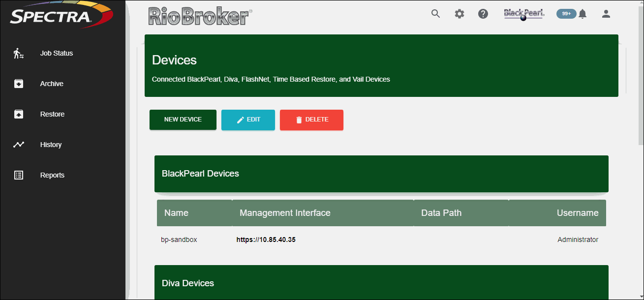Click the NEW DEVICE button
This screenshot has width=644, height=300.
(183, 120)
